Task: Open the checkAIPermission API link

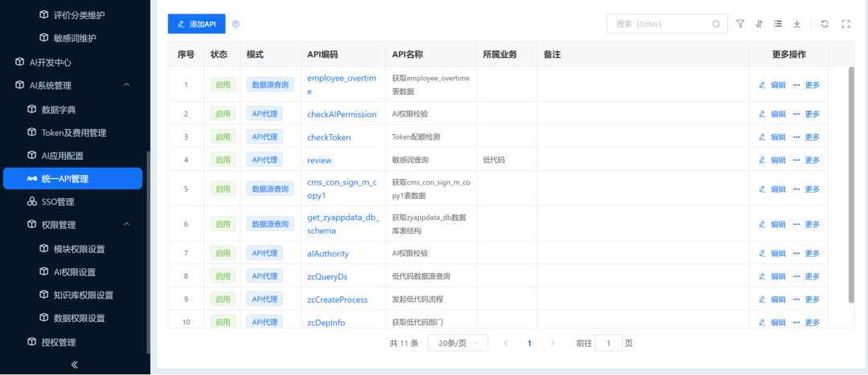Action: (342, 115)
